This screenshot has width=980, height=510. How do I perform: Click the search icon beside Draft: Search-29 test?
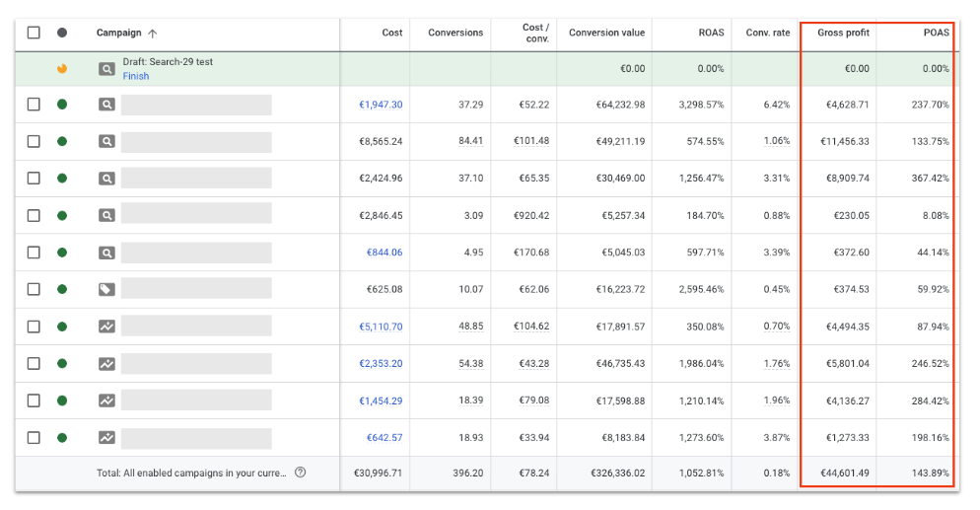[106, 69]
